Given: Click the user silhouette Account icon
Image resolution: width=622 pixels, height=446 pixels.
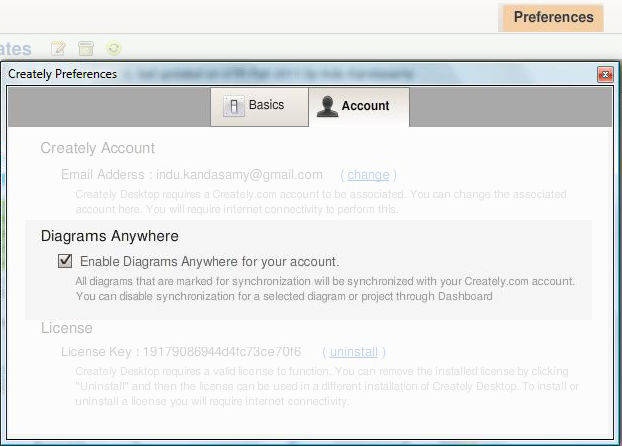Looking at the screenshot, I should pyautogui.click(x=326, y=107).
